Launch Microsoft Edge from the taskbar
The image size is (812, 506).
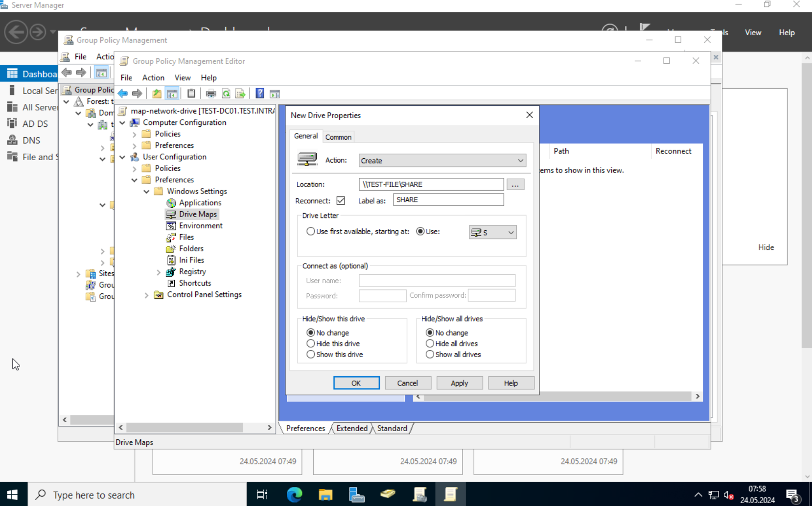pyautogui.click(x=294, y=494)
